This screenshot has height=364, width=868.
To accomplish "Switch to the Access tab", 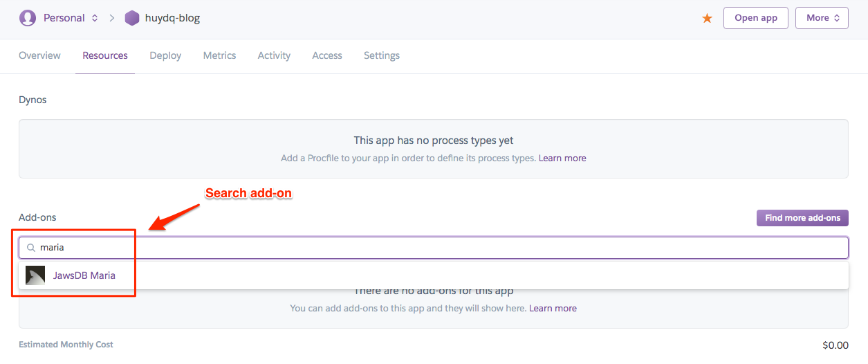I will coord(327,55).
